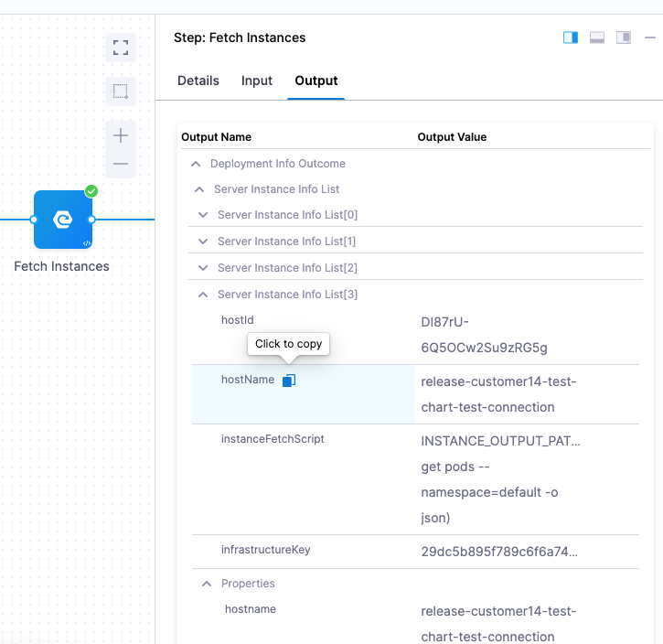The height and width of the screenshot is (644, 663).
Task: Zoom in with the plus icon
Action: click(120, 135)
